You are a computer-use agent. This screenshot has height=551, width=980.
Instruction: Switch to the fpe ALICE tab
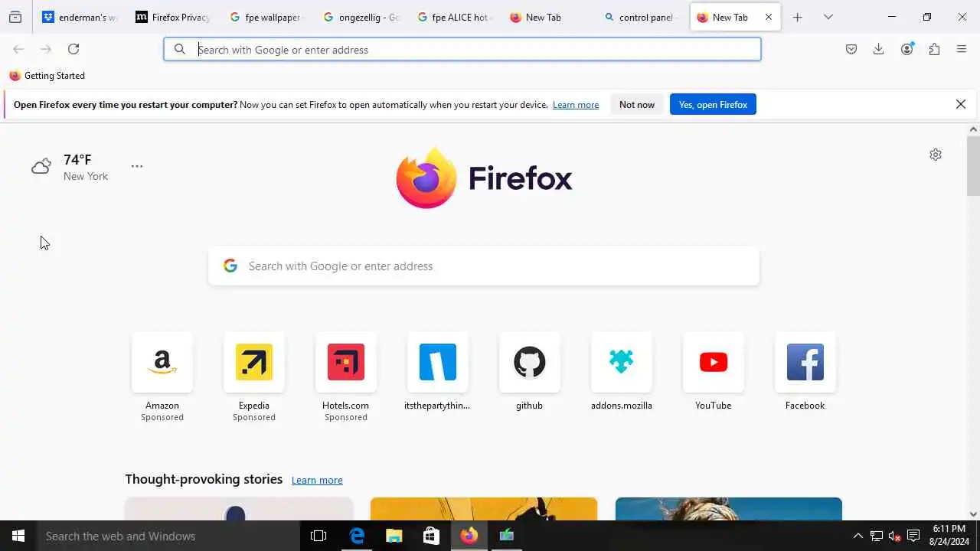point(455,17)
